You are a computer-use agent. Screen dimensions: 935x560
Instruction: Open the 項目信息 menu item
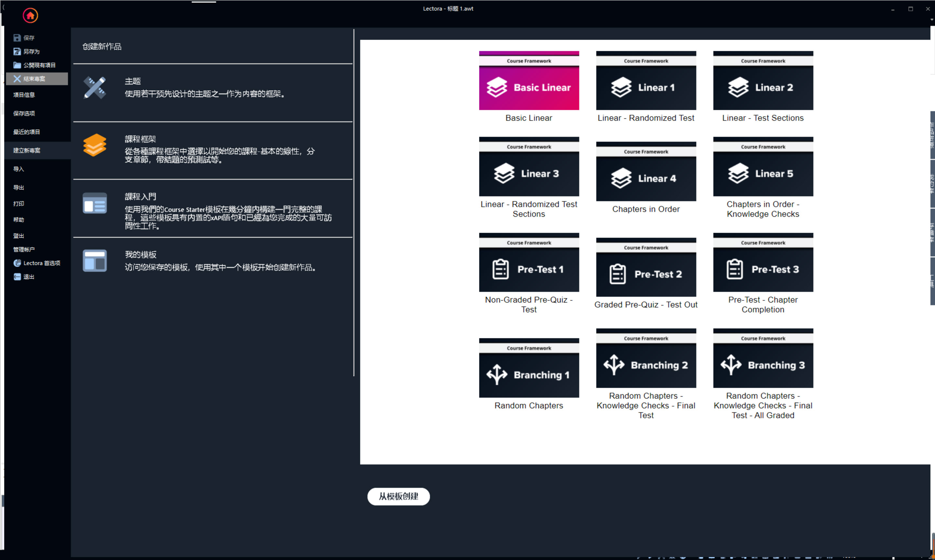[x=24, y=95]
